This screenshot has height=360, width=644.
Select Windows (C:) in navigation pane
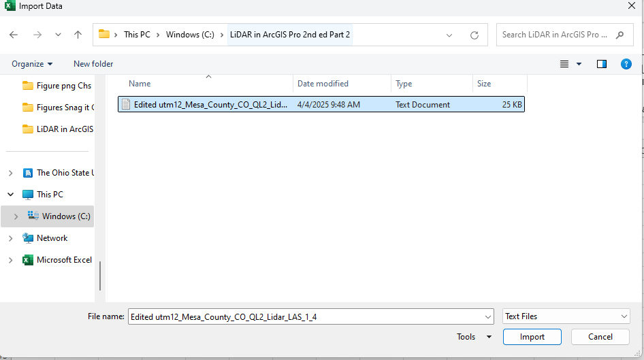click(59, 216)
